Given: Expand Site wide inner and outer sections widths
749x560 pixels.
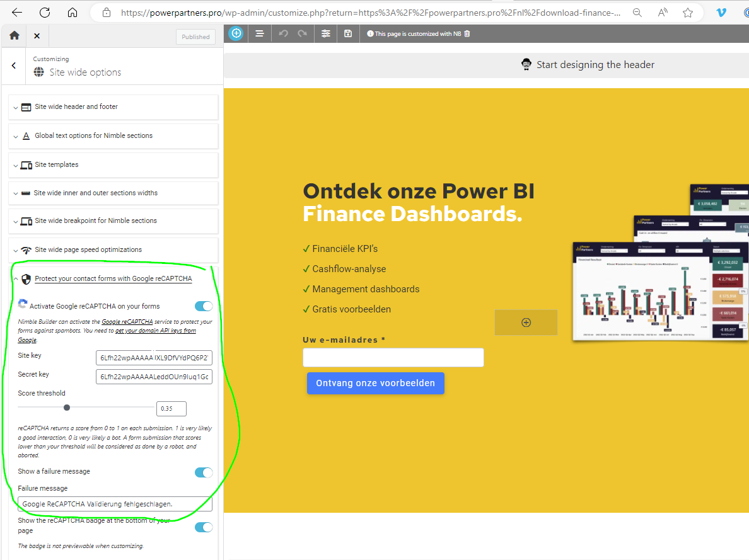Looking at the screenshot, I should (x=113, y=193).
